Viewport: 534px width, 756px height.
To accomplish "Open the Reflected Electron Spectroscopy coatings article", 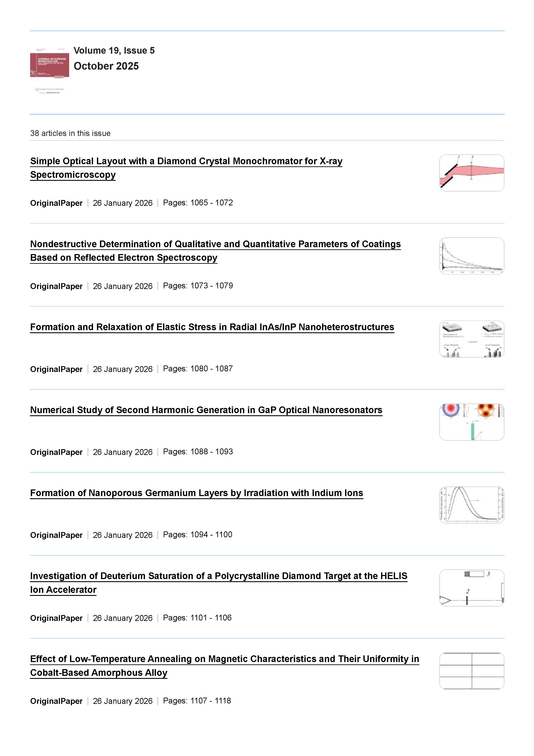I will (215, 244).
